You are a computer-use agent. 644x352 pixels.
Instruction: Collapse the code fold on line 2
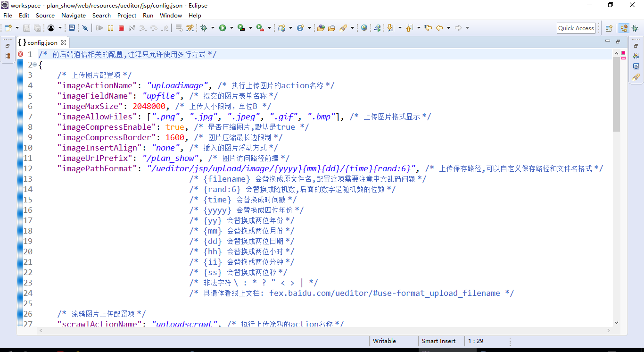35,65
